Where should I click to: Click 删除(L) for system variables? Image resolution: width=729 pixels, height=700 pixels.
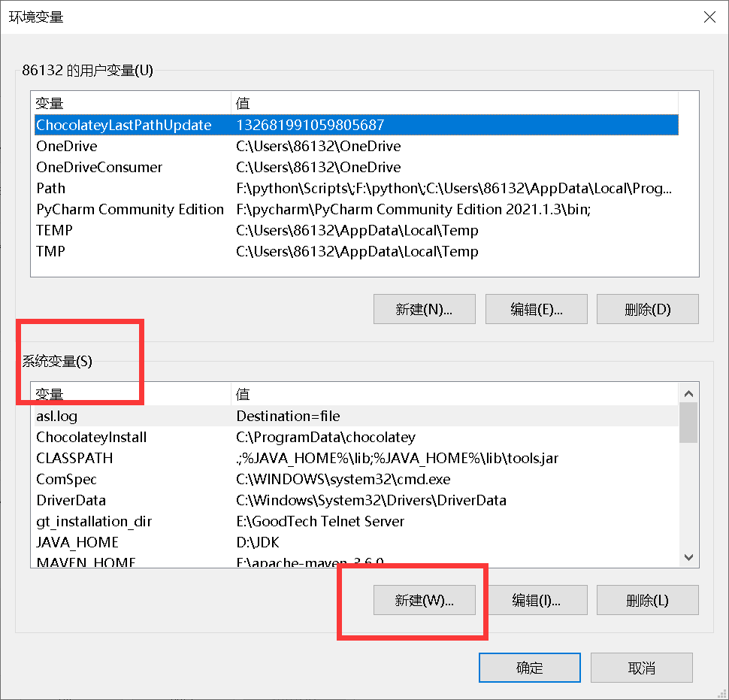647,600
